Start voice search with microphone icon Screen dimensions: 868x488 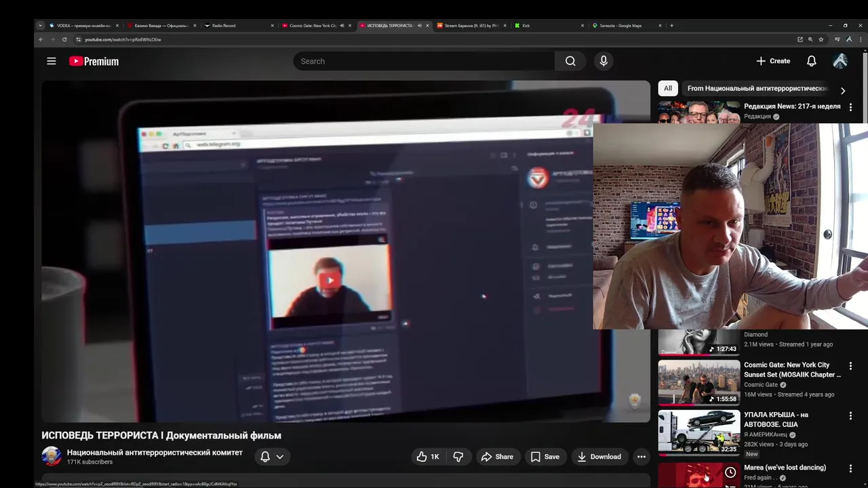point(604,61)
